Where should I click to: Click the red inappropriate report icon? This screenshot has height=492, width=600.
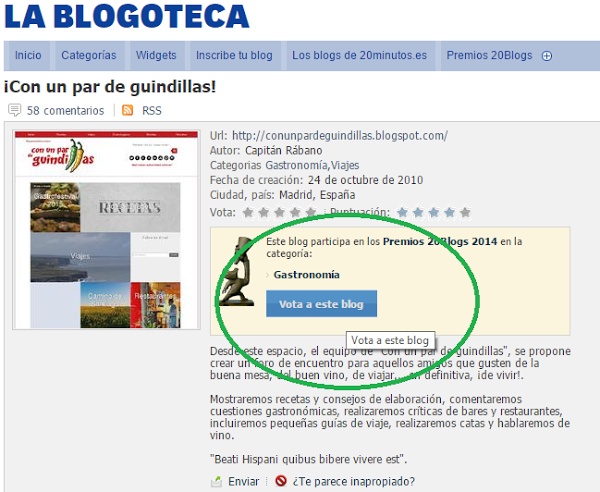281,481
